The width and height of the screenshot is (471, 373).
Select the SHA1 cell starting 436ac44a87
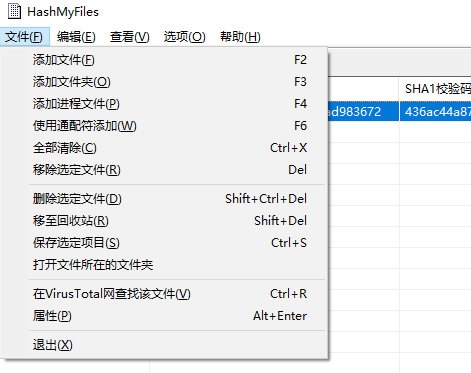tap(435, 111)
